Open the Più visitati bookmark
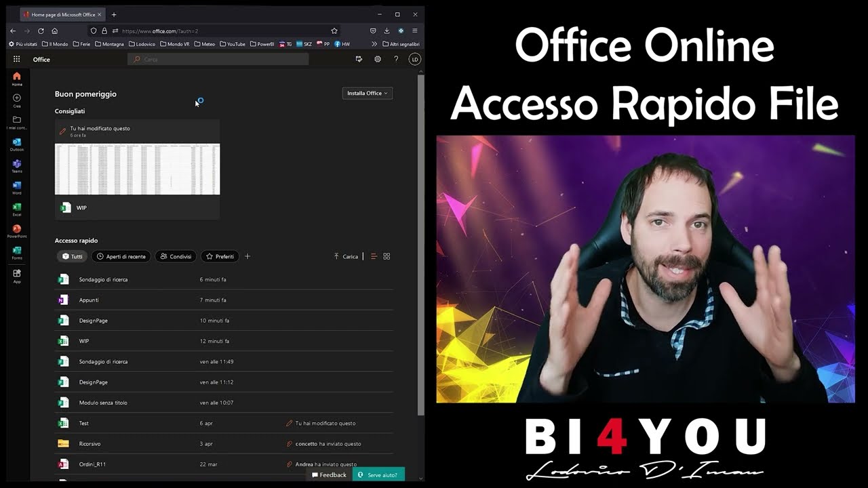 (23, 44)
